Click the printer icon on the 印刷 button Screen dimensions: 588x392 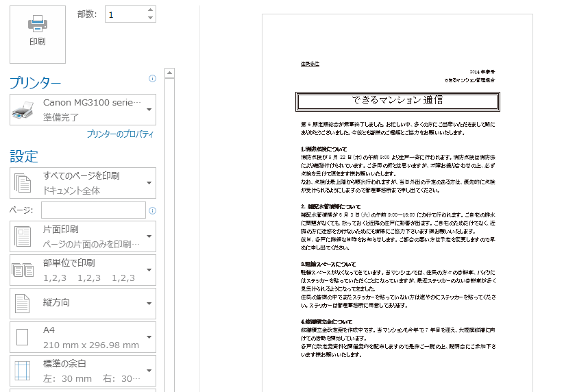38,23
